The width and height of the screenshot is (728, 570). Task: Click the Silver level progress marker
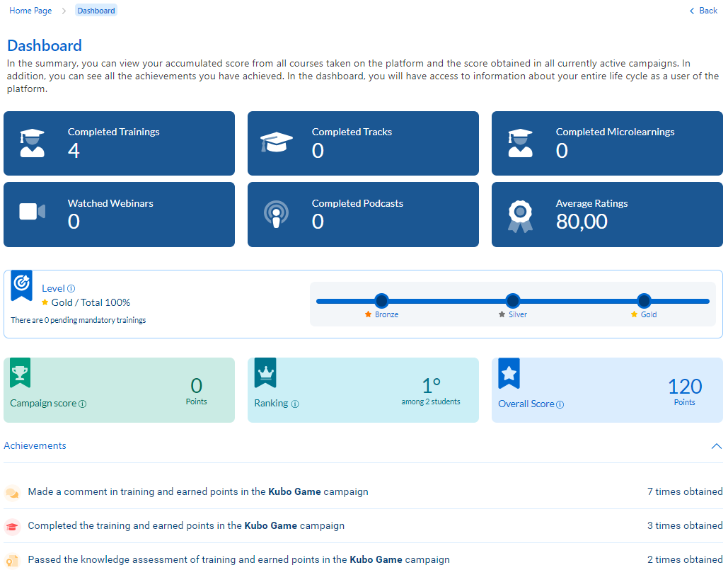(513, 301)
